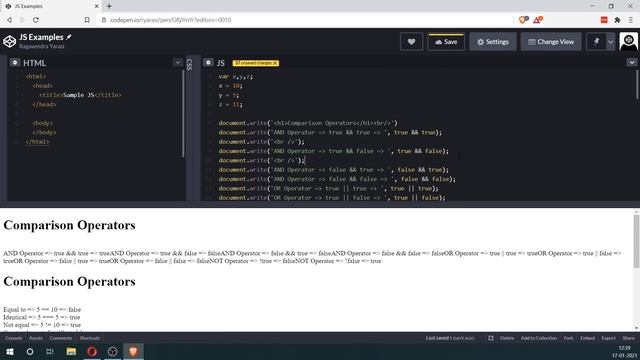640x360 pixels.
Task: Open Brave Rewards triangle icon
Action: coord(538,20)
